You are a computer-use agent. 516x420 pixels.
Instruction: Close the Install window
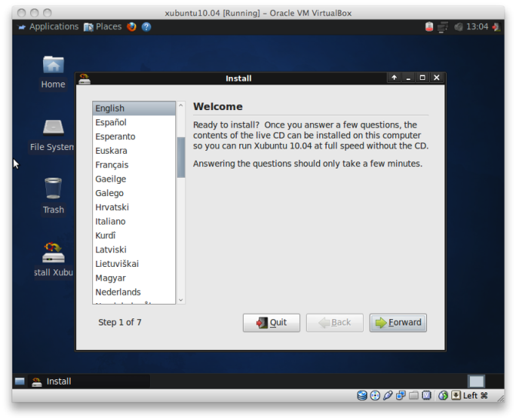click(437, 78)
